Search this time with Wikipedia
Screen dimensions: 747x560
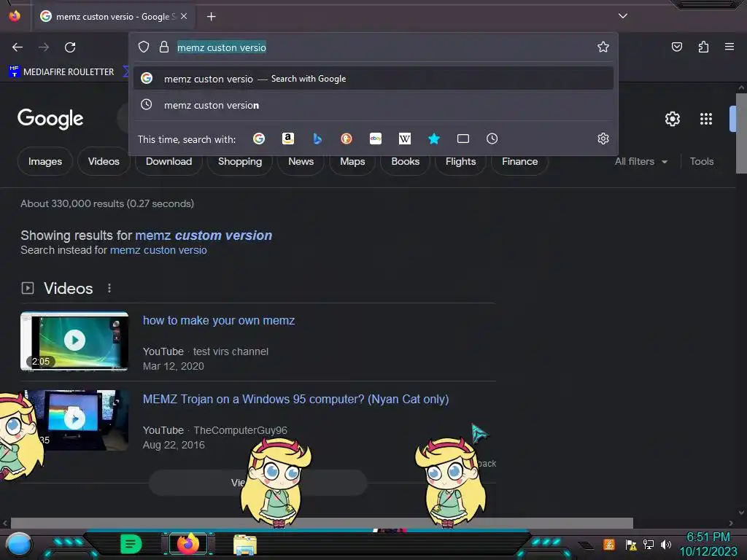tap(404, 139)
